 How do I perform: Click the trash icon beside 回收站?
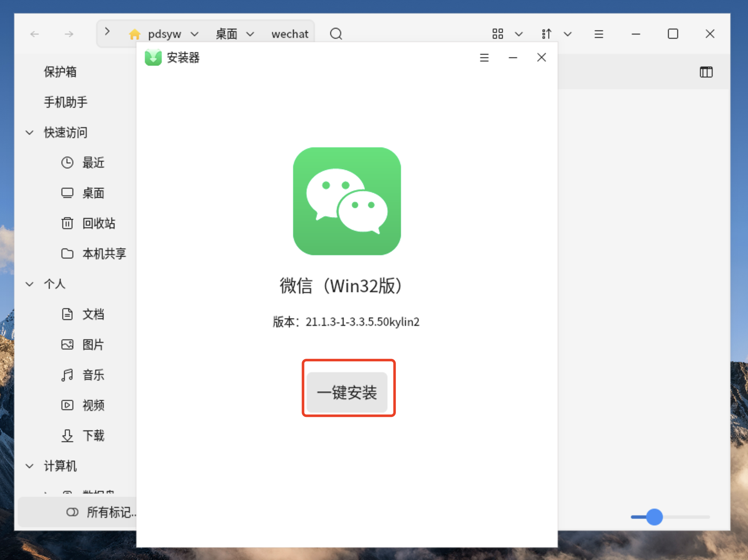[67, 223]
